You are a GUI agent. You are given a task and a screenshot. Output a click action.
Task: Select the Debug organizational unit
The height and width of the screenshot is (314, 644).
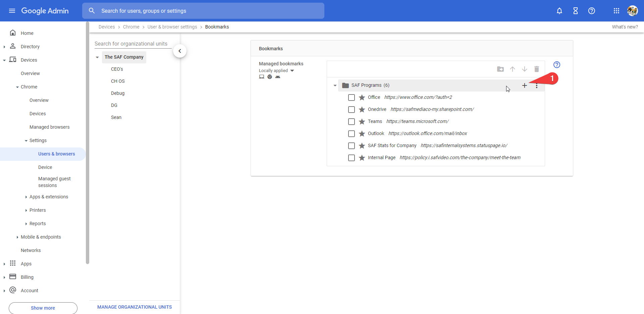(x=118, y=93)
